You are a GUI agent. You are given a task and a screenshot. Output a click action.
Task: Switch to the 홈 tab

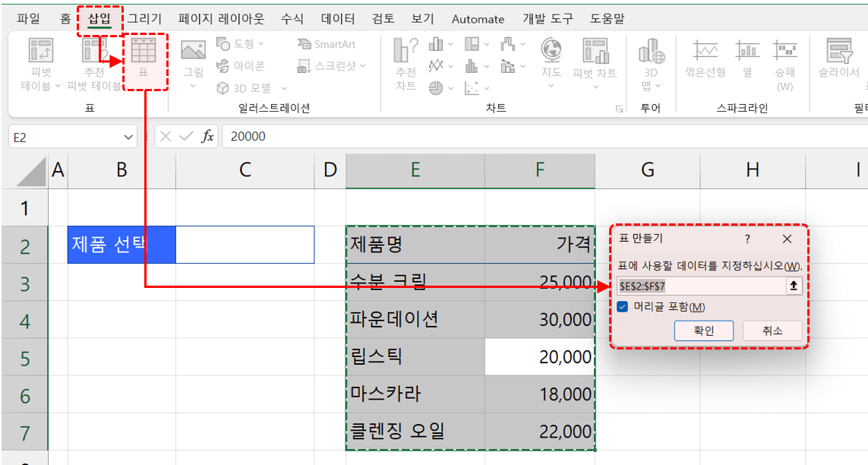tap(65, 19)
